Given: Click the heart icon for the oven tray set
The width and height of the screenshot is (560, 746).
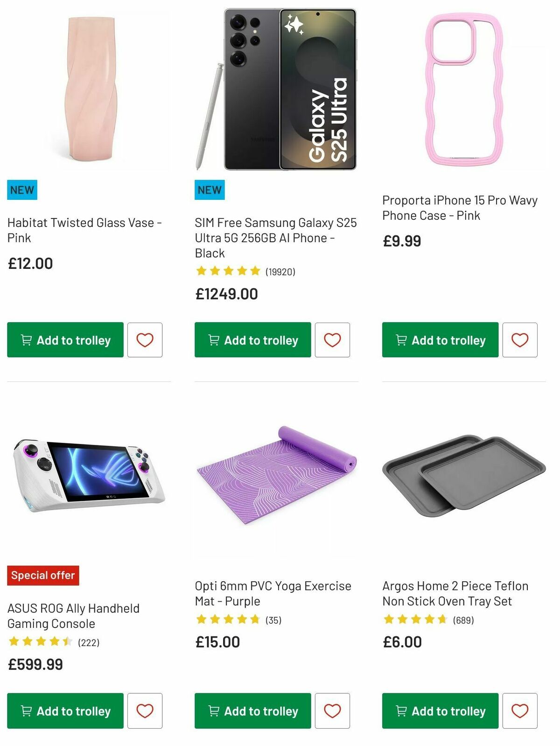Looking at the screenshot, I should click(519, 711).
